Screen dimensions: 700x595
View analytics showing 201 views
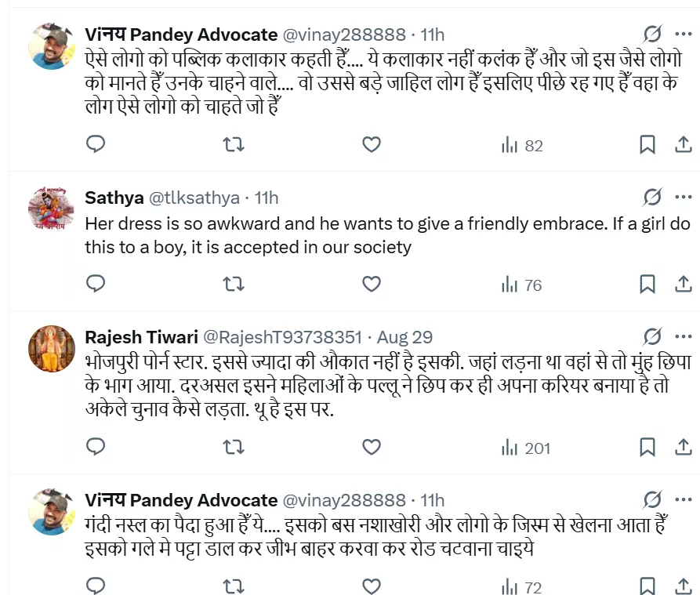coord(525,448)
